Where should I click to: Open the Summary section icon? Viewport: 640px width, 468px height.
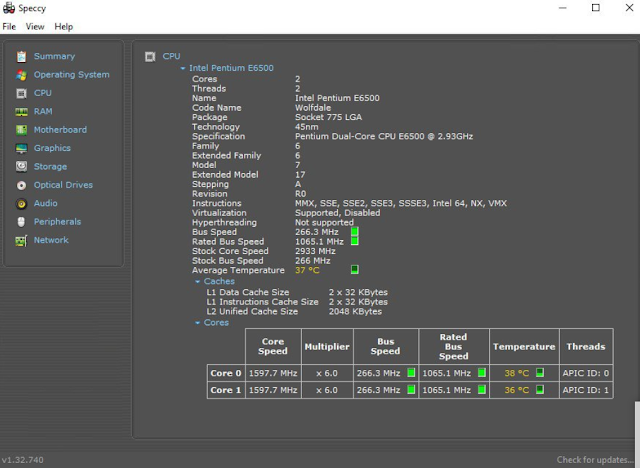pos(21,56)
